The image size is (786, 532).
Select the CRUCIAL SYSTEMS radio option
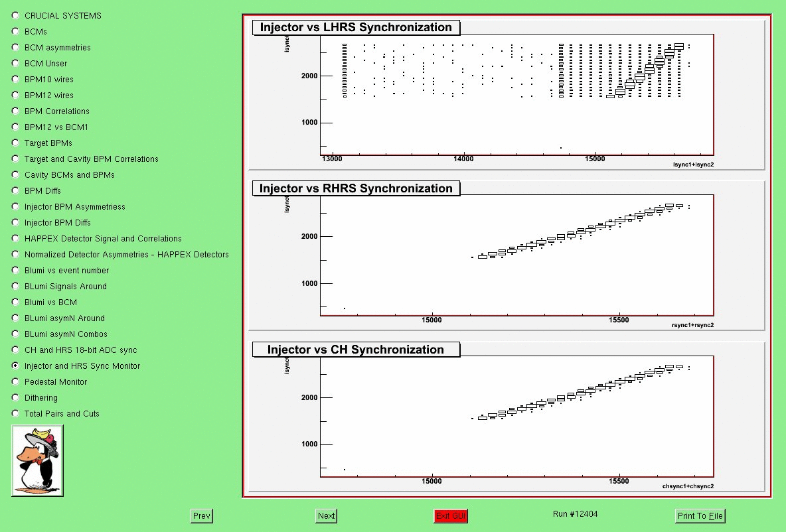point(15,15)
